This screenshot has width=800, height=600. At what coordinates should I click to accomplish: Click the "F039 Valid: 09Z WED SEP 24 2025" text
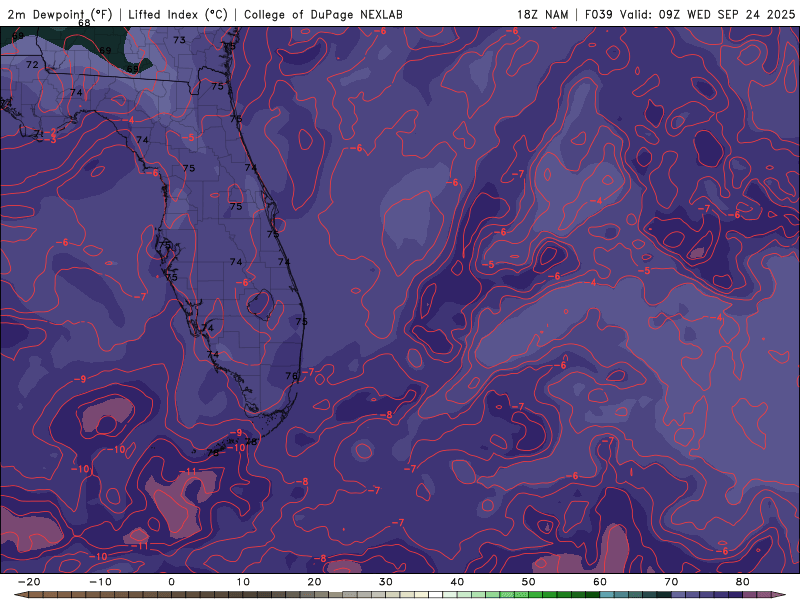[x=690, y=14]
